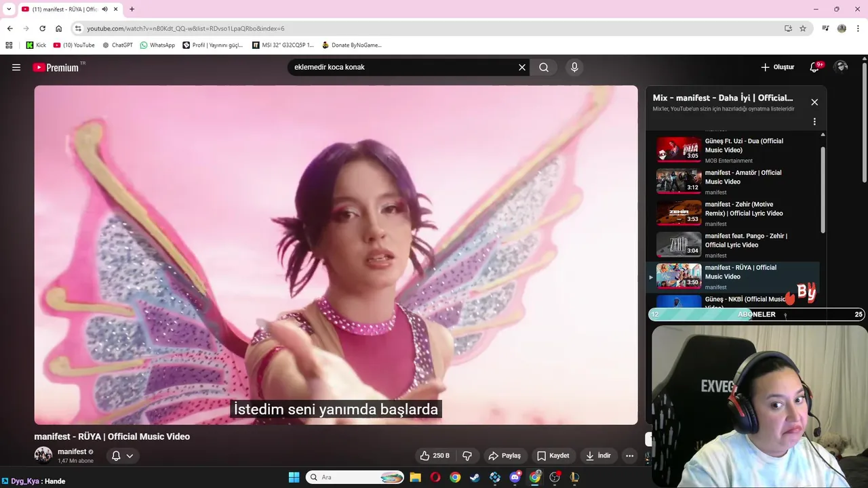Open the Oluştur create button
The height and width of the screenshot is (488, 868).
pos(777,67)
